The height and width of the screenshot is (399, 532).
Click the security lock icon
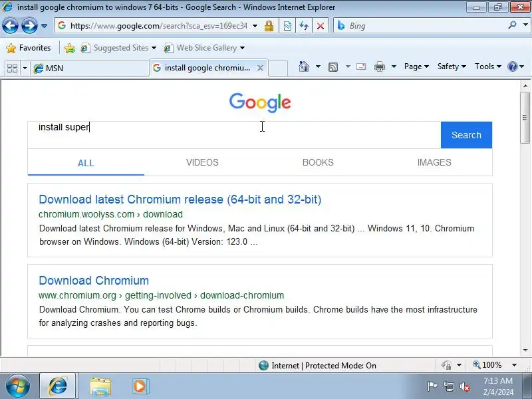point(269,26)
